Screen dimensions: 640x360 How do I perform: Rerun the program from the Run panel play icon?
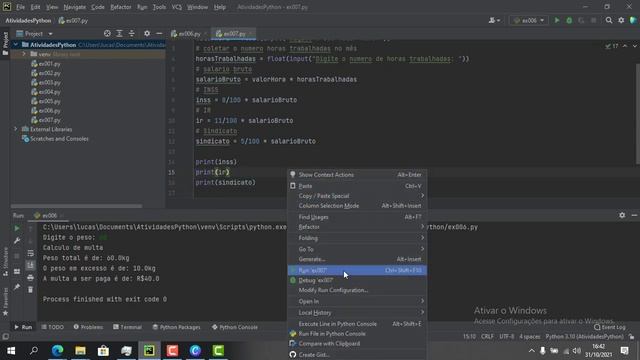(17, 229)
